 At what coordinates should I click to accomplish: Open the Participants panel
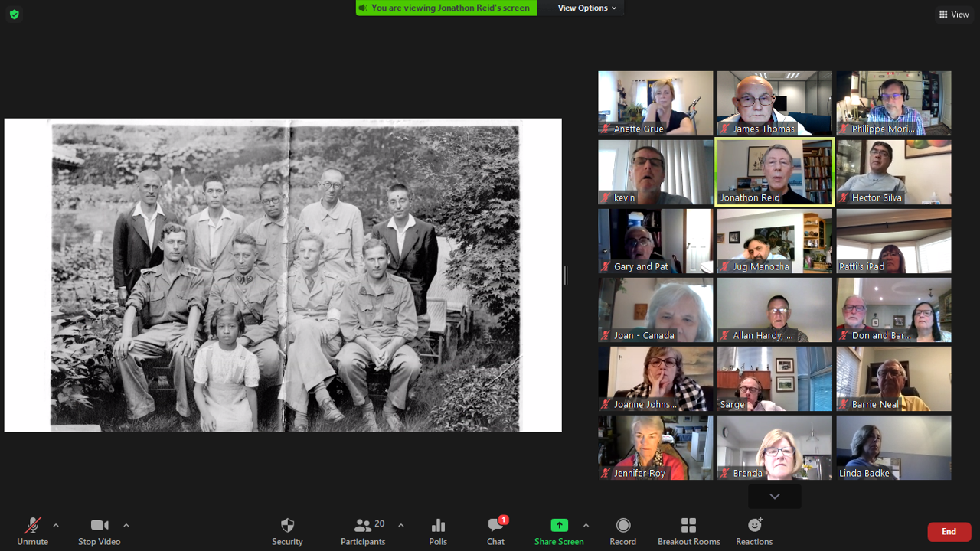pos(363,531)
